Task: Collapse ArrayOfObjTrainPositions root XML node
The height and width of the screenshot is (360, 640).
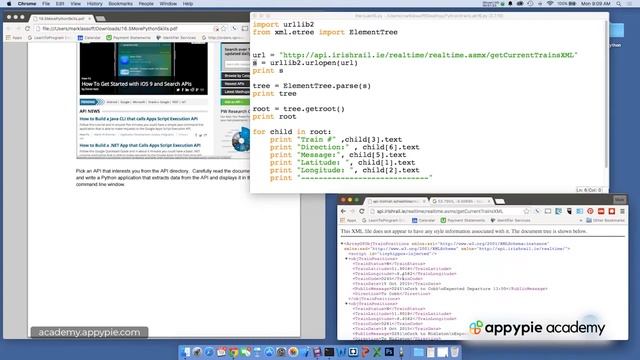Action: [342, 244]
